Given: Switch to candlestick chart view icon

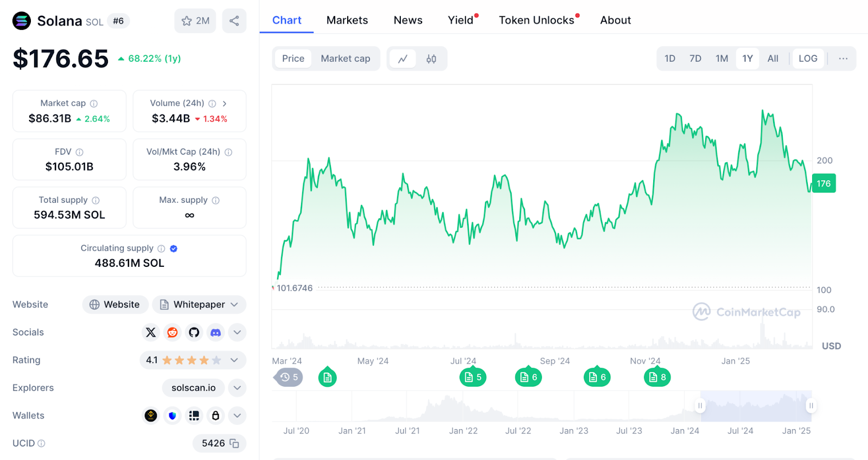Looking at the screenshot, I should point(431,59).
